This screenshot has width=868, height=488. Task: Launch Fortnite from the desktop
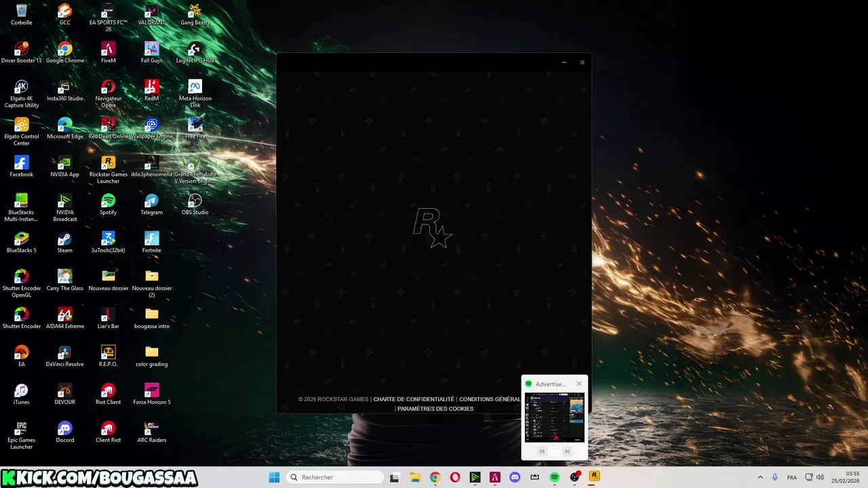pos(152,242)
